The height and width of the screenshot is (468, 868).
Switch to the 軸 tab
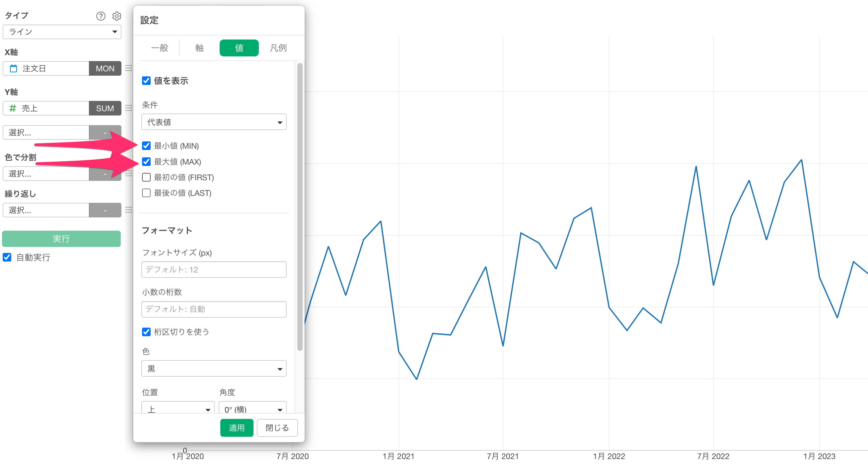point(199,48)
